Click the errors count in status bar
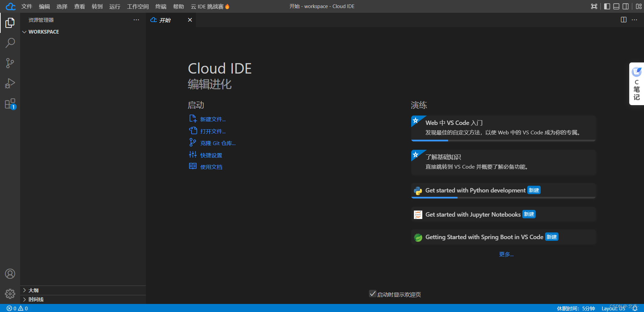The width and height of the screenshot is (644, 312). 11,308
